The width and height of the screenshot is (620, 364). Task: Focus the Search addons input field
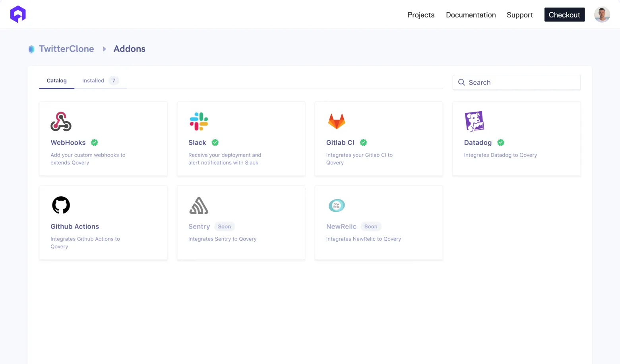coord(517,82)
